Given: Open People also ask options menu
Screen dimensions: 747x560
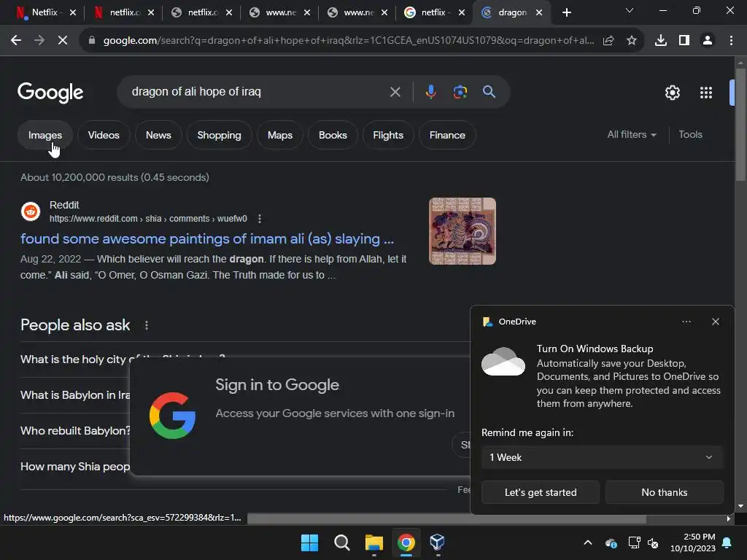Looking at the screenshot, I should point(146,325).
